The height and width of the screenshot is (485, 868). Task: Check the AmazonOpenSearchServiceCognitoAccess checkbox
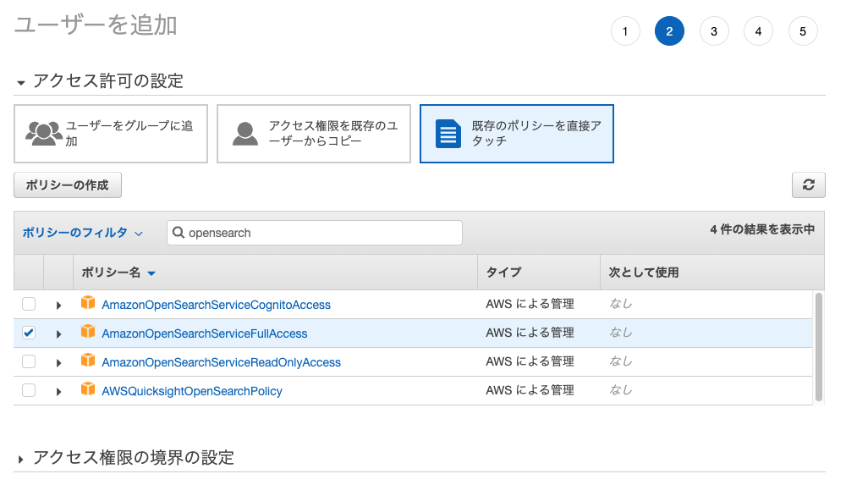(x=29, y=304)
